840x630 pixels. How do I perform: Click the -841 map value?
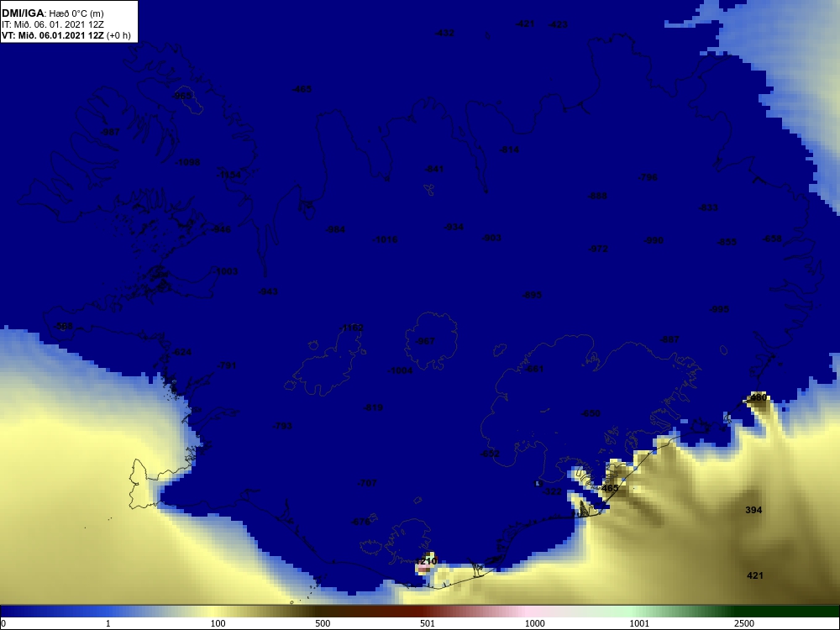point(434,170)
